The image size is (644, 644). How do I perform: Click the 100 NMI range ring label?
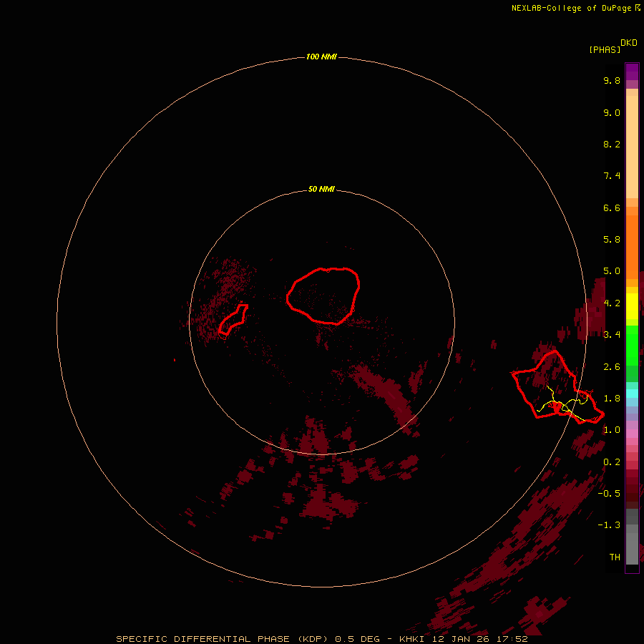pyautogui.click(x=321, y=57)
